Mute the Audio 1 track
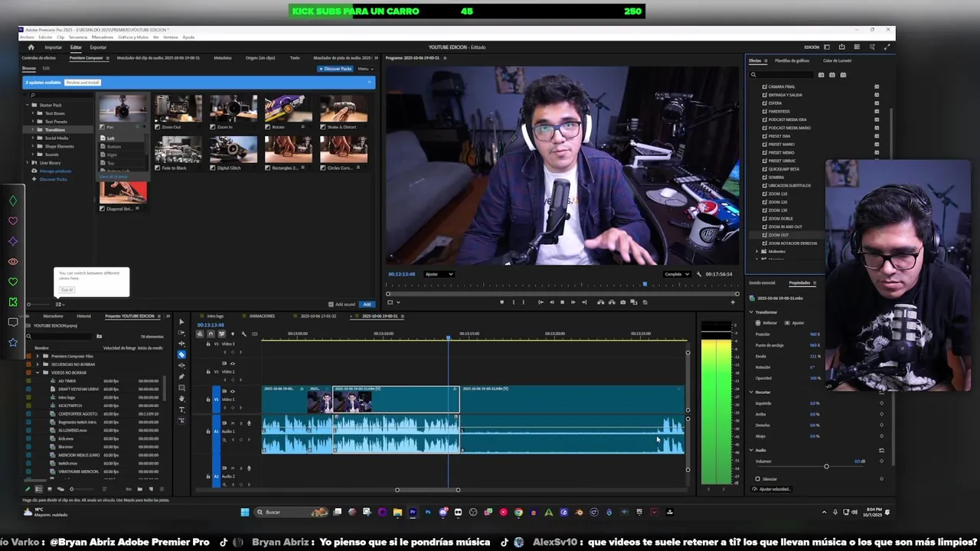The height and width of the screenshot is (551, 980). point(233,423)
